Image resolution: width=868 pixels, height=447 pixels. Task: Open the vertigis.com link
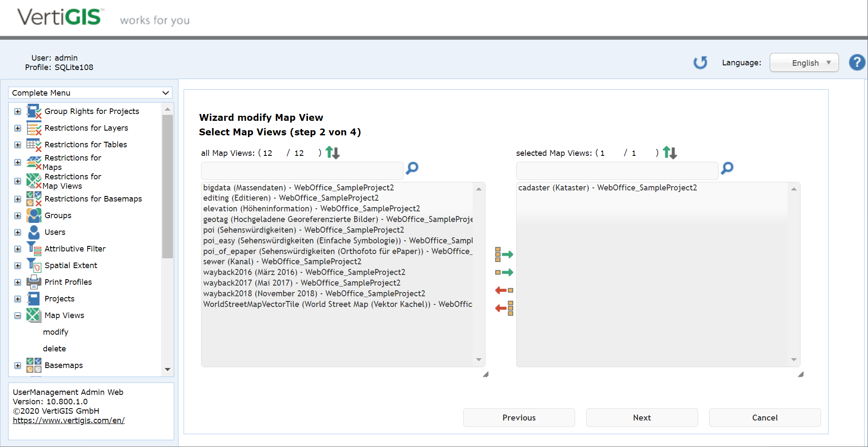69,420
